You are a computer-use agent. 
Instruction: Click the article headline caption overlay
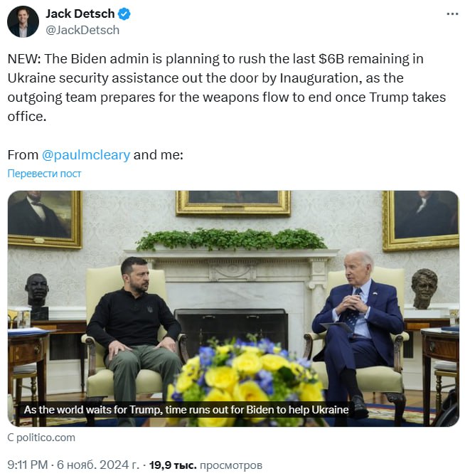click(186, 410)
